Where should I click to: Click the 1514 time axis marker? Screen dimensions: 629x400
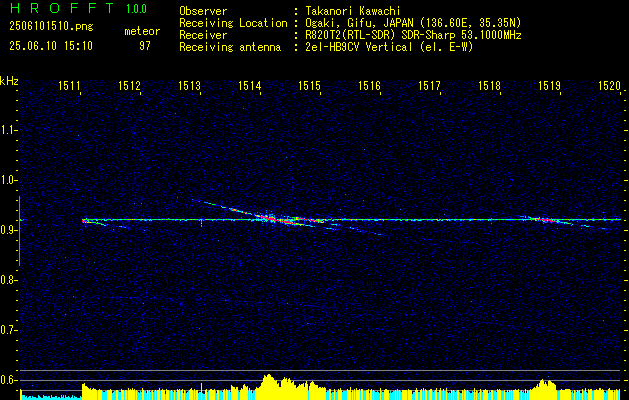point(250,85)
